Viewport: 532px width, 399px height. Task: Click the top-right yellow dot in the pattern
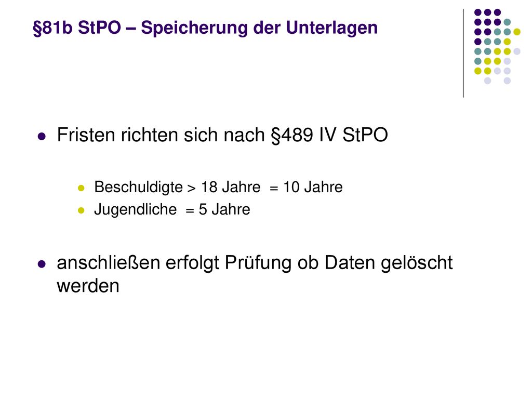[517, 32]
